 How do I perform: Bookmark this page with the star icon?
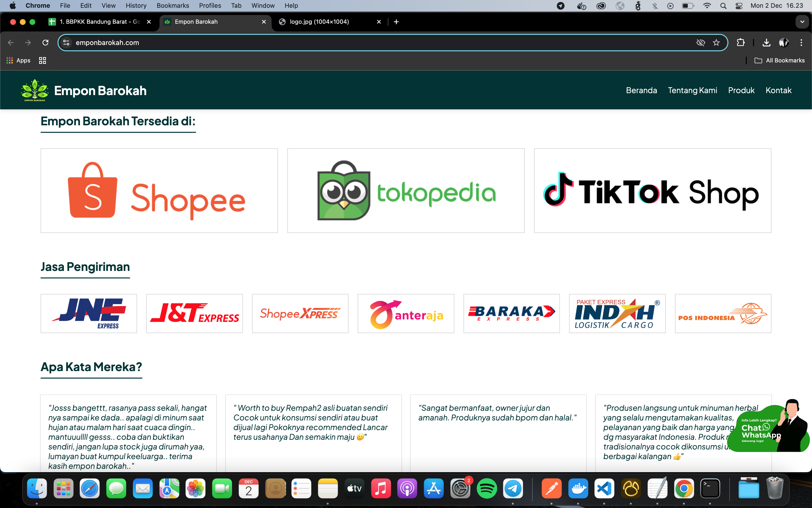click(716, 43)
